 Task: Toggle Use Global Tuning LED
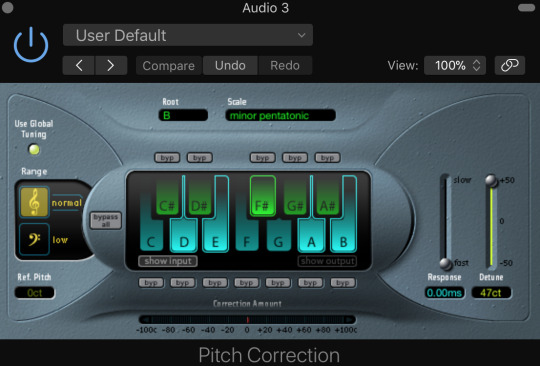(34, 149)
